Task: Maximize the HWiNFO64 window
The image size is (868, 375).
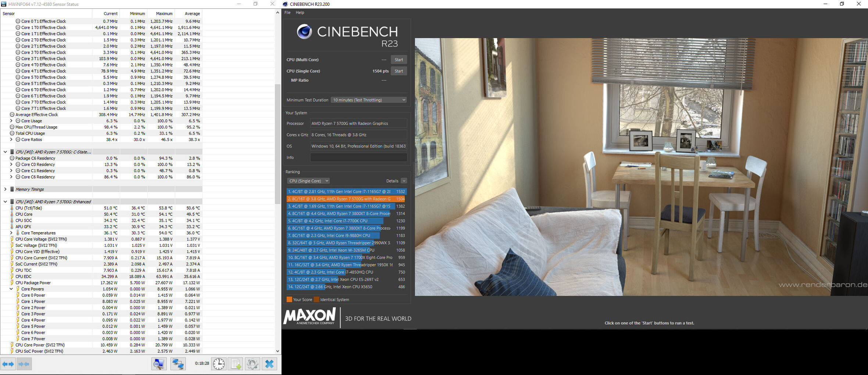Action: 256,4
